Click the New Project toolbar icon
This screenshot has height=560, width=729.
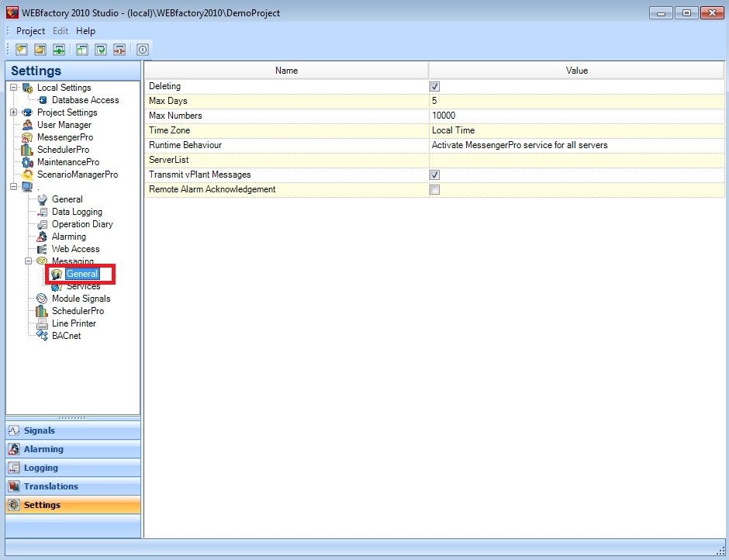pos(22,50)
